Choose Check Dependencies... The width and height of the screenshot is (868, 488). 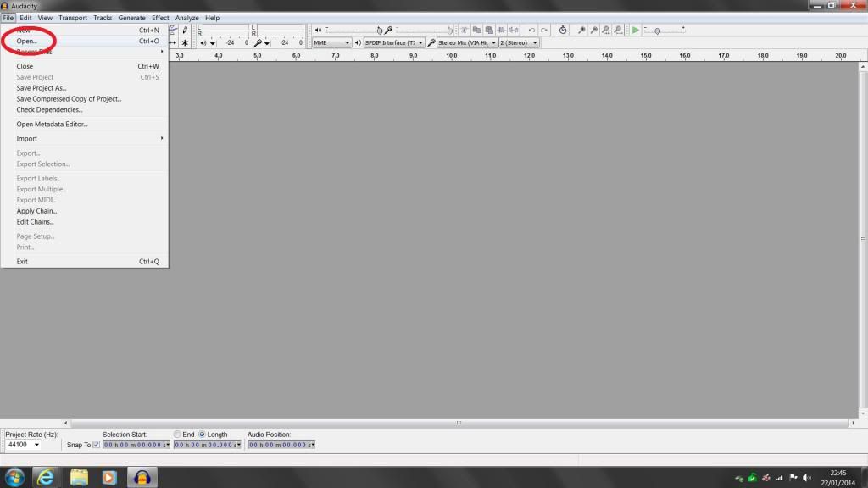click(84, 109)
